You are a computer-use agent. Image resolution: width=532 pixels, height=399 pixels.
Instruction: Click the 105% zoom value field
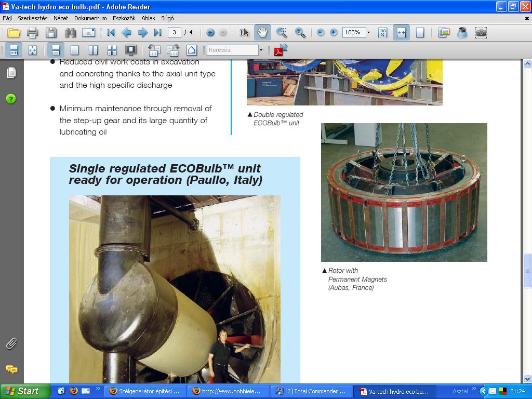click(x=353, y=32)
